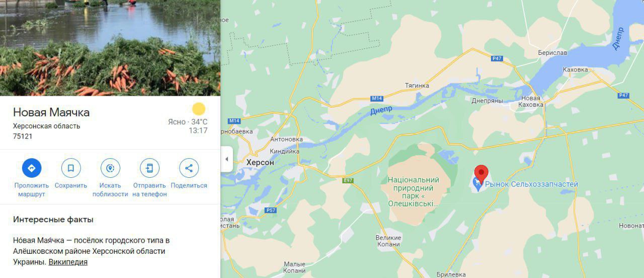
Task: Click the sunny weather icon
Action: coord(199,109)
